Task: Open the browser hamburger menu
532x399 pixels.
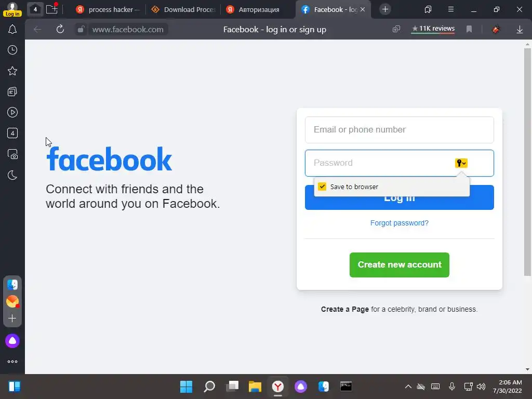Action: coord(450,9)
